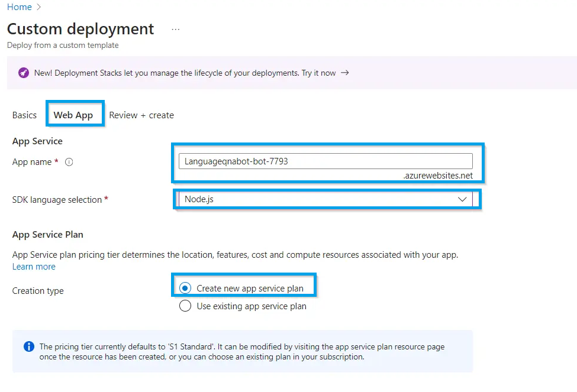
Task: Click the arrow after "Try it now"
Action: pos(345,73)
